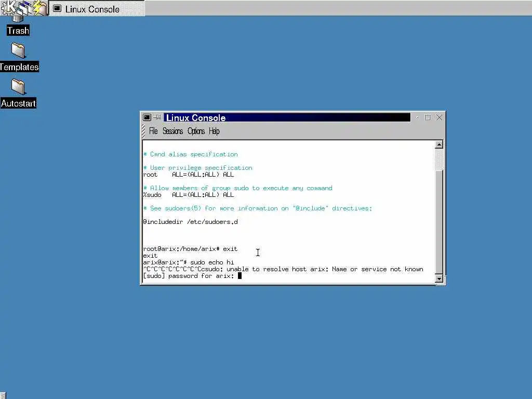Click the sudo password prompt line
The width and height of the screenshot is (532, 399).
(x=192, y=276)
